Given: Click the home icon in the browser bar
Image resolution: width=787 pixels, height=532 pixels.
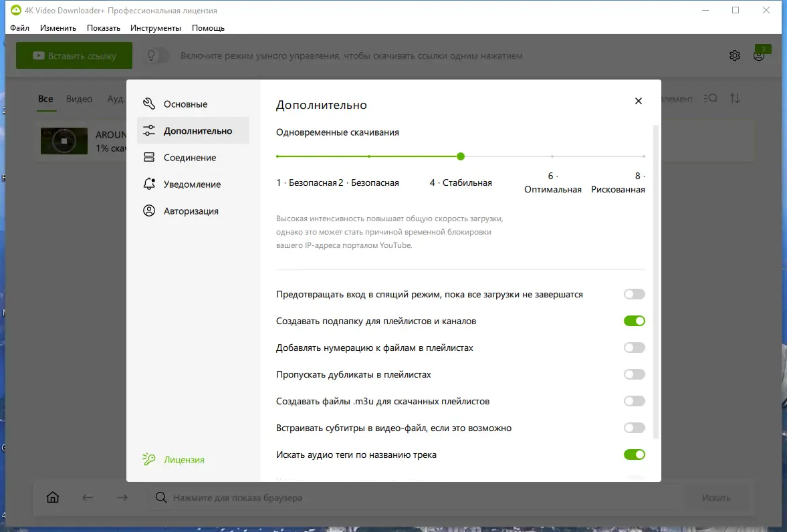Looking at the screenshot, I should click(52, 497).
